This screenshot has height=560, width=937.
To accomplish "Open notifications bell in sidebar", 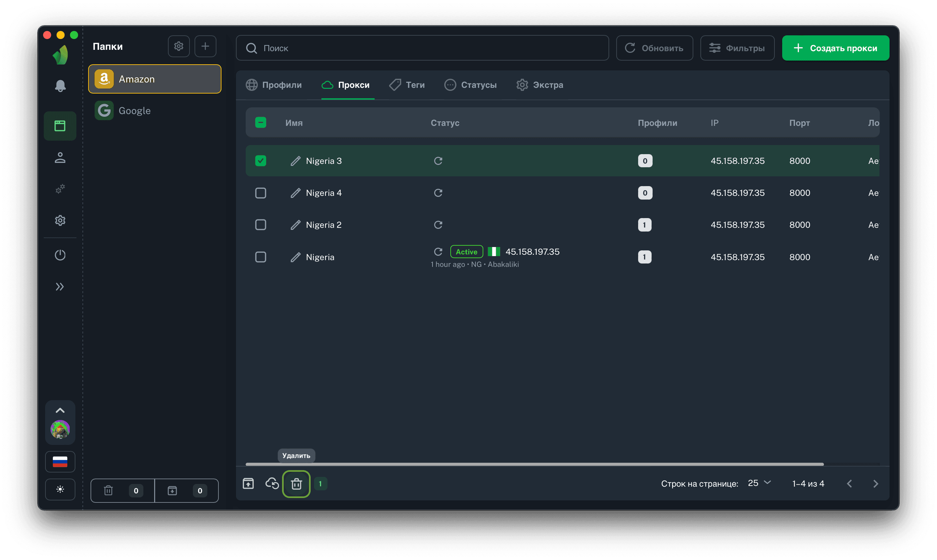I will [60, 86].
